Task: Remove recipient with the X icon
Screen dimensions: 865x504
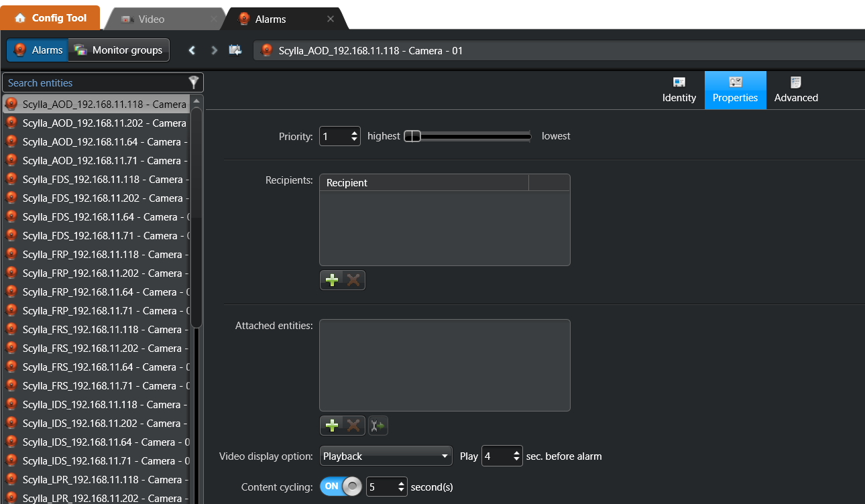Action: 353,280
